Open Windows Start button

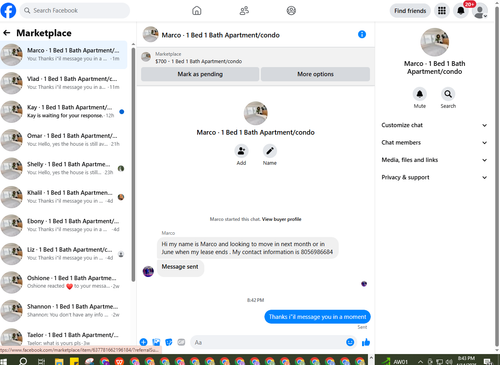4,361
